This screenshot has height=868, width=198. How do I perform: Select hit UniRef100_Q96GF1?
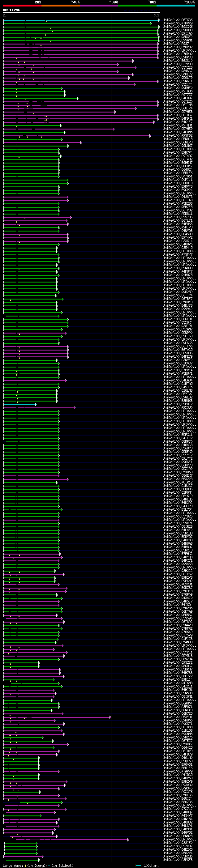click(178, 462)
